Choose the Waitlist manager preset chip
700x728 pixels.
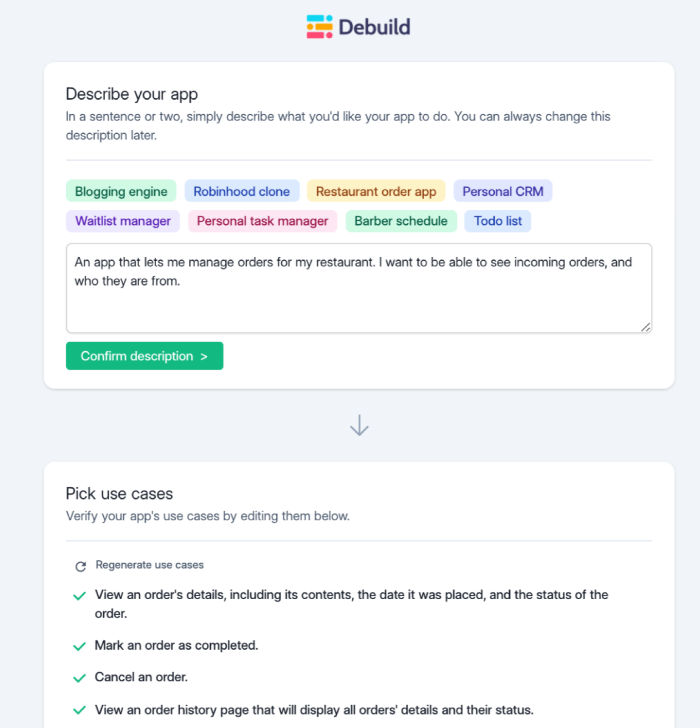[123, 221]
